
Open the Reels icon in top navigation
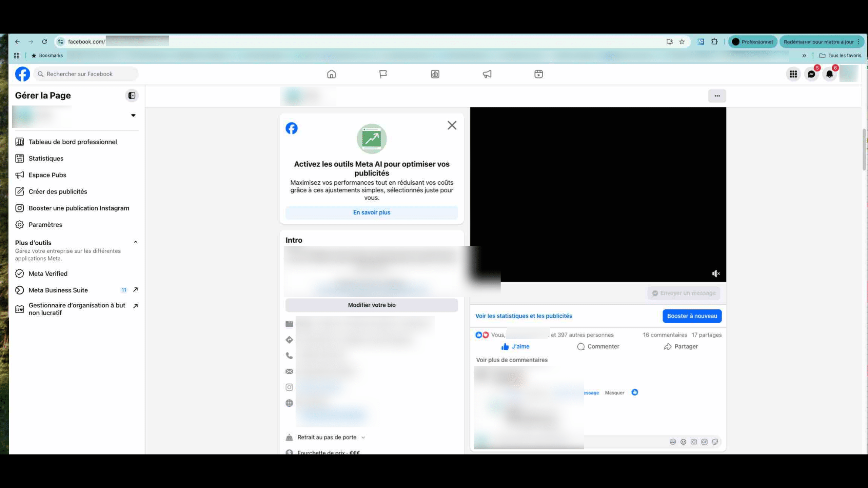tap(538, 74)
